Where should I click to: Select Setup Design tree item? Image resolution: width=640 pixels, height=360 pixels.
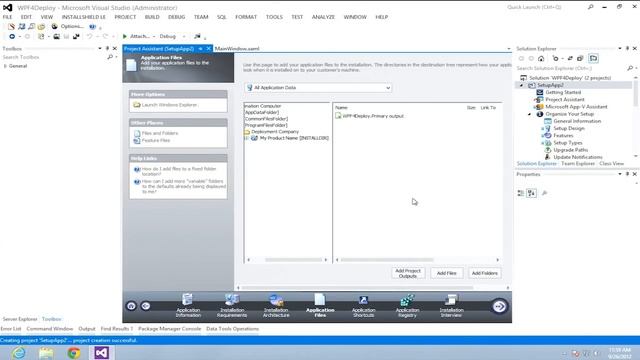point(569,129)
